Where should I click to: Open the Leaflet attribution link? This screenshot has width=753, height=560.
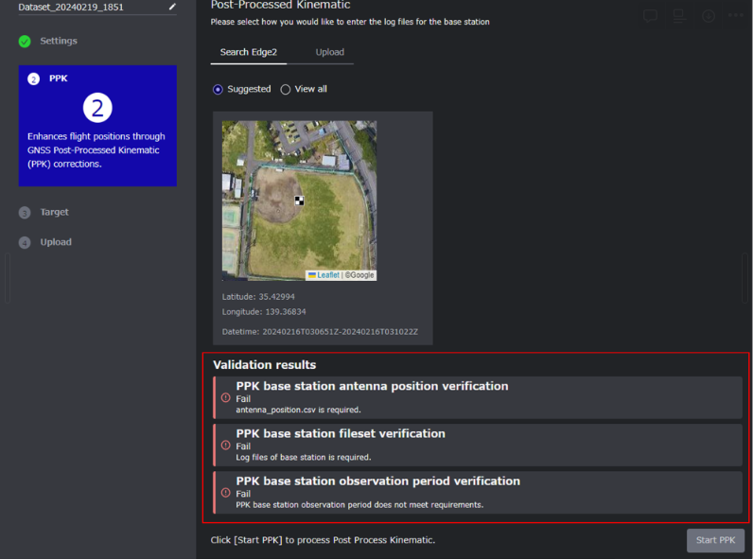328,275
